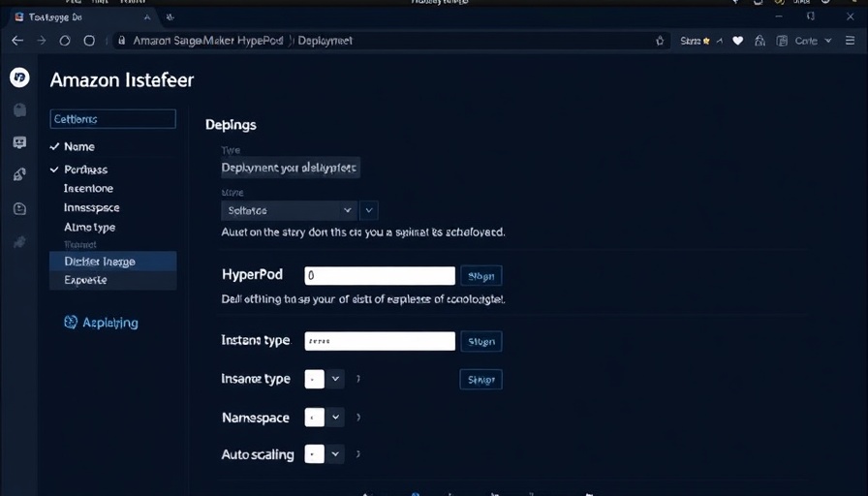The width and height of the screenshot is (868, 496).
Task: Open the Innesspace sidebar item
Action: tap(91, 208)
